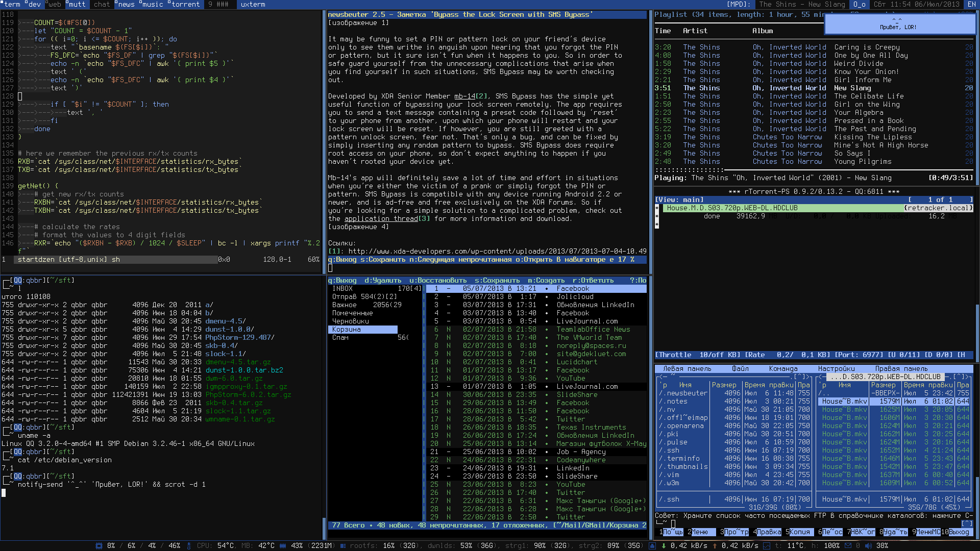Switch to the chat workspace tag

pyautogui.click(x=102, y=4)
